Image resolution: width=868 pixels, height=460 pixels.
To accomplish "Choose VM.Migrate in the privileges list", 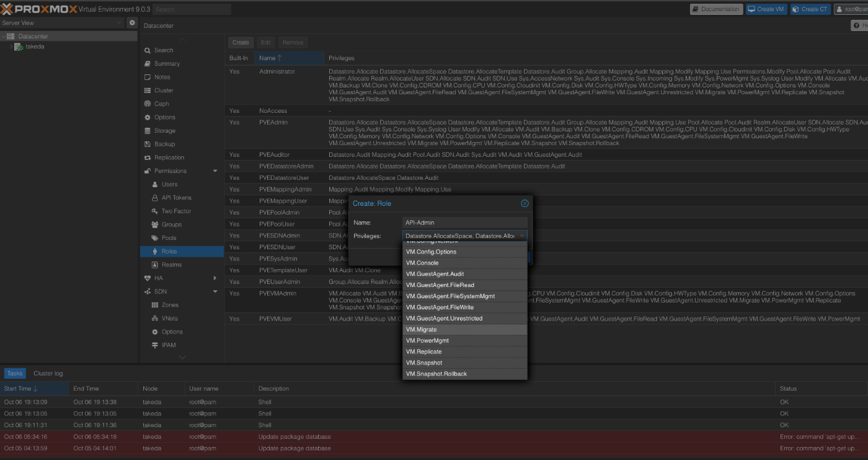I will pyautogui.click(x=465, y=330).
